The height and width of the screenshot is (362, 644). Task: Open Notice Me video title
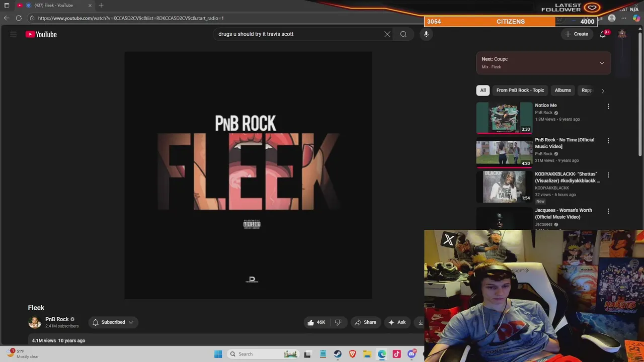tap(546, 106)
